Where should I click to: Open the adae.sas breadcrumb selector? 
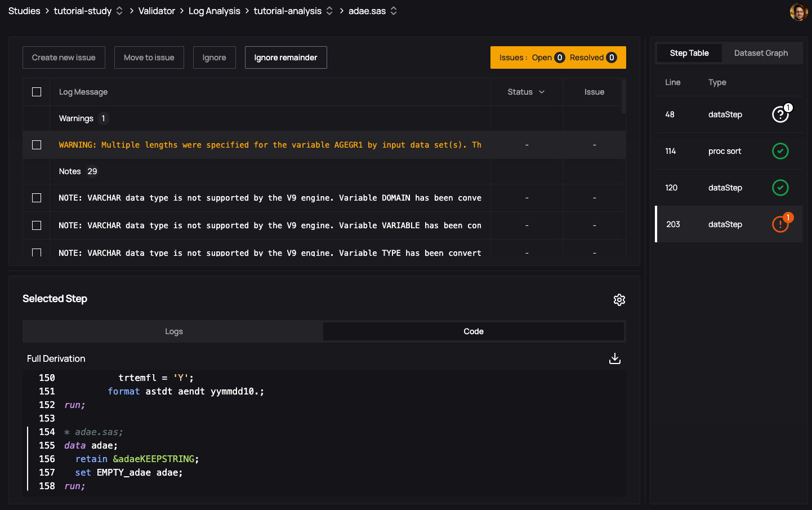coord(393,11)
